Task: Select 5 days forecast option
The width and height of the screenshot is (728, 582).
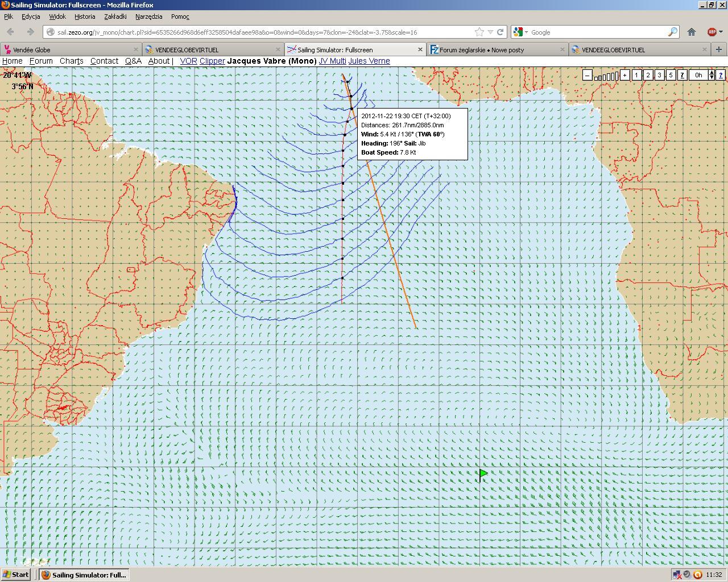Action: point(671,75)
